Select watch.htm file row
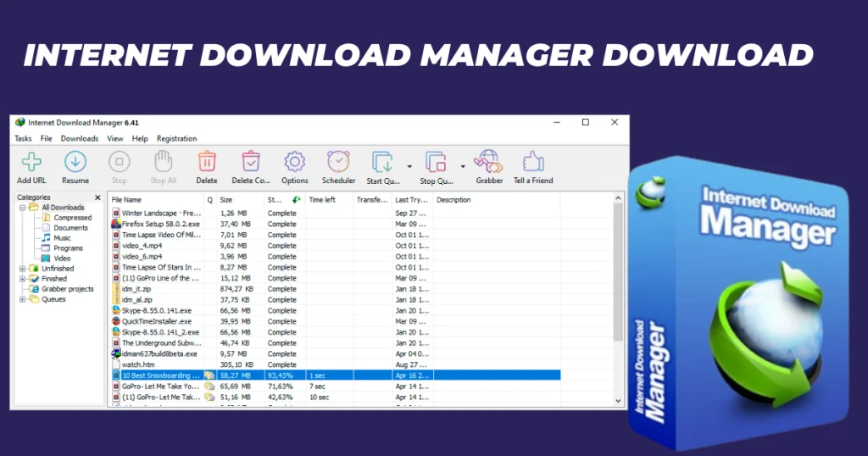 click(334, 364)
